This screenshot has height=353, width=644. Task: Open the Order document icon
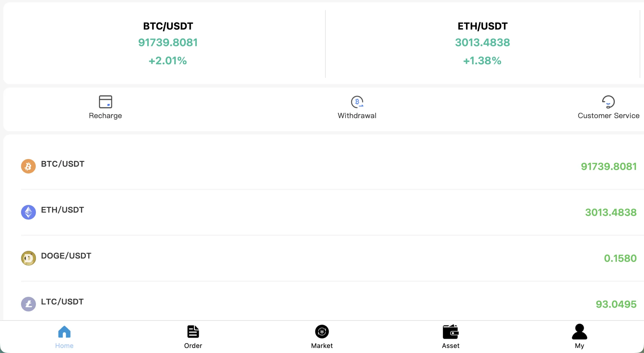193,332
